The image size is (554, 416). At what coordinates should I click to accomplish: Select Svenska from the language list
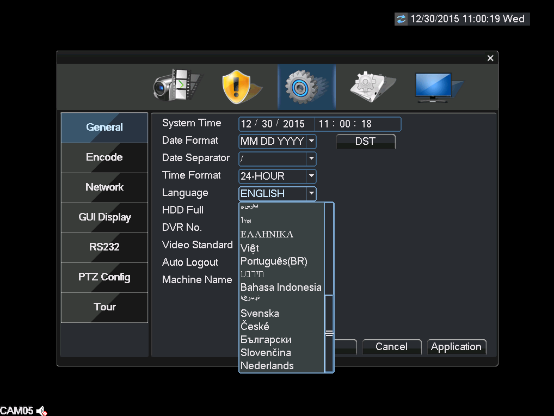(x=260, y=314)
